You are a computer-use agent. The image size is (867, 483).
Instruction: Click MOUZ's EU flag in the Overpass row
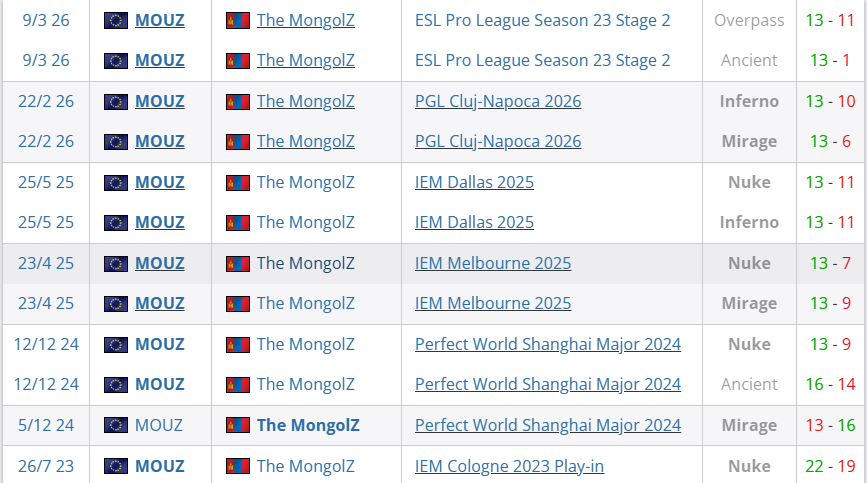tap(116, 20)
